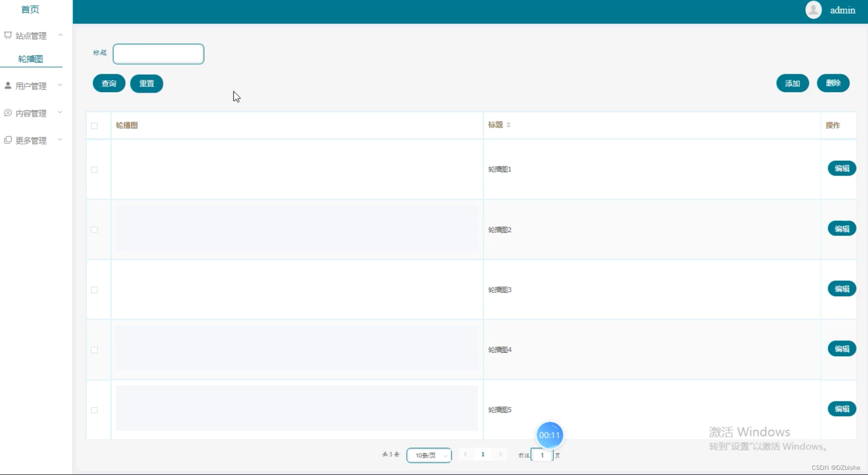Select the 轮播图 submenu item
This screenshot has height=475, width=868.
pos(31,59)
